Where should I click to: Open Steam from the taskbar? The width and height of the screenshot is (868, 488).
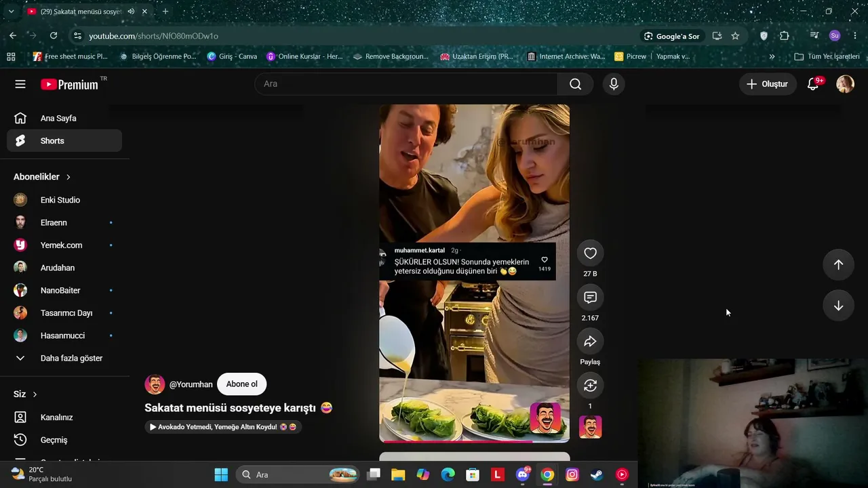tap(597, 474)
